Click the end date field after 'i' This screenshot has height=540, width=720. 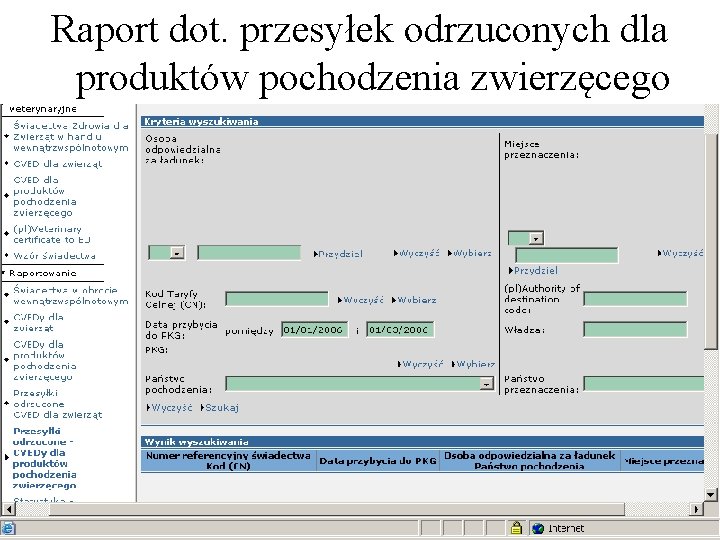coord(400,330)
